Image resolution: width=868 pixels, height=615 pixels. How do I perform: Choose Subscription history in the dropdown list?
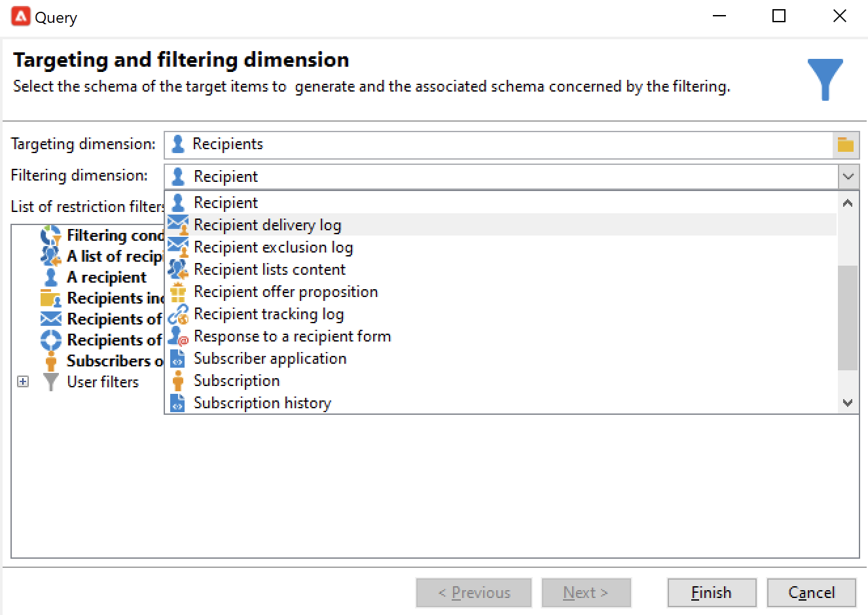pos(262,403)
